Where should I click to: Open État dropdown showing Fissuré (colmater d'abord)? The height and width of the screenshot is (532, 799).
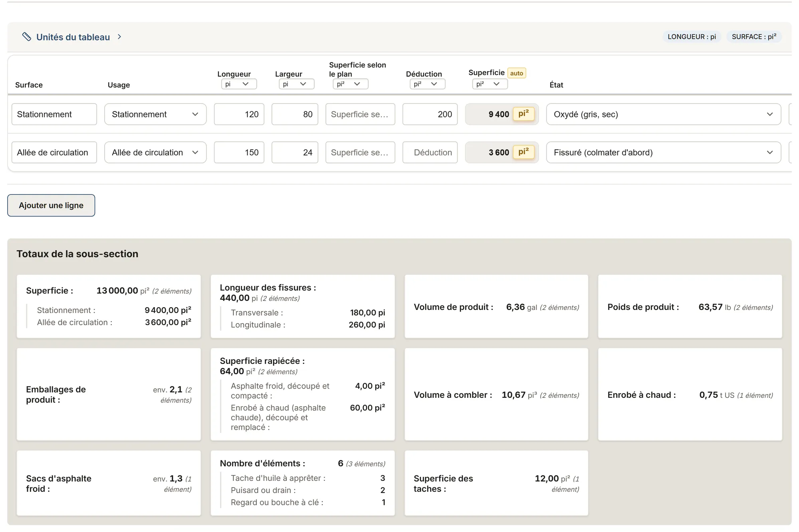(664, 153)
